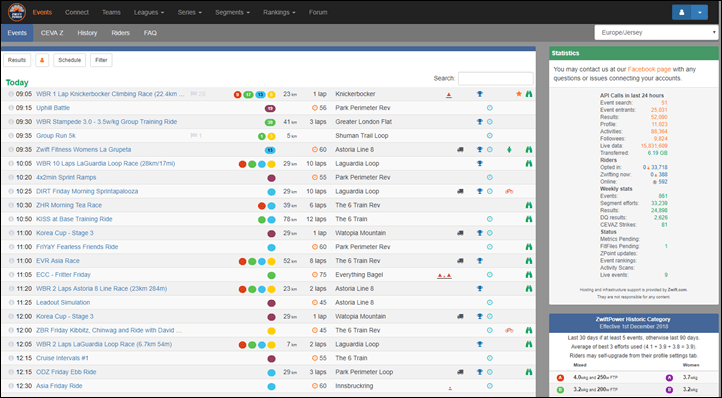722x398 pixels.
Task: Open the EVR Asia Race event link
Action: click(x=58, y=261)
